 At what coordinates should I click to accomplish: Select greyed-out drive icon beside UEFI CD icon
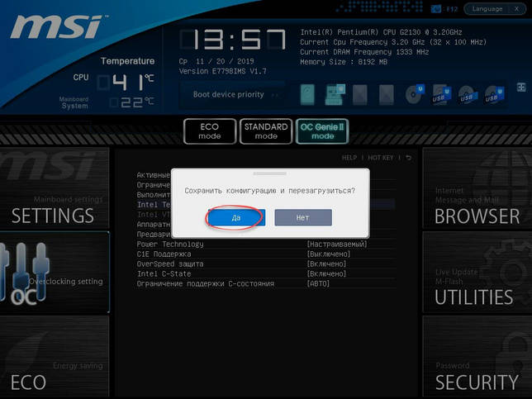[x=387, y=95]
